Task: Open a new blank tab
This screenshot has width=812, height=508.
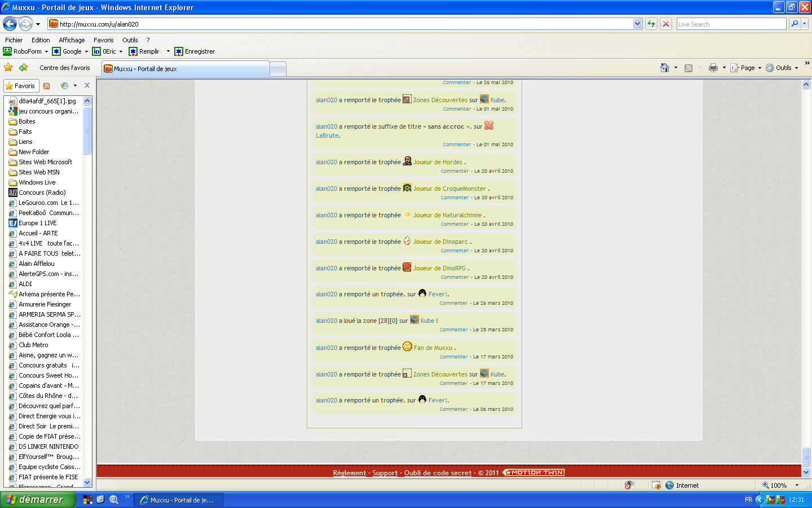Action: 278,69
